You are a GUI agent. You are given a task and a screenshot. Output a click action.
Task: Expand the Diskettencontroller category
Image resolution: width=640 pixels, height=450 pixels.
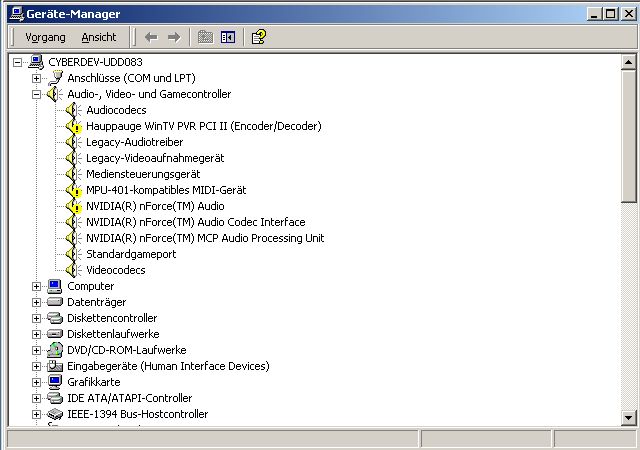click(36, 319)
